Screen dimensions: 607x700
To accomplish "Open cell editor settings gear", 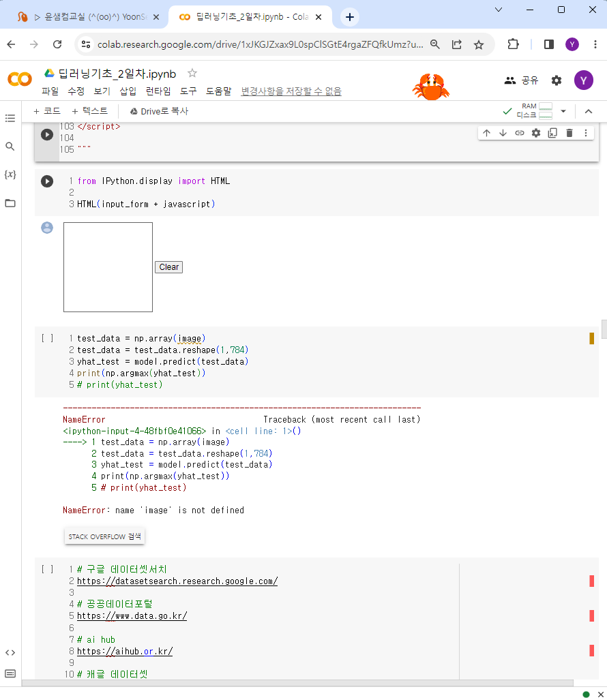I will tap(536, 133).
